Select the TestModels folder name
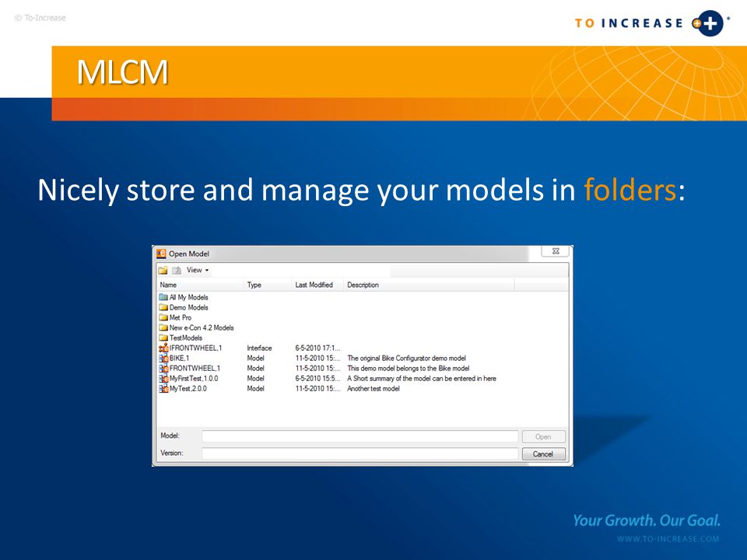 click(x=186, y=338)
